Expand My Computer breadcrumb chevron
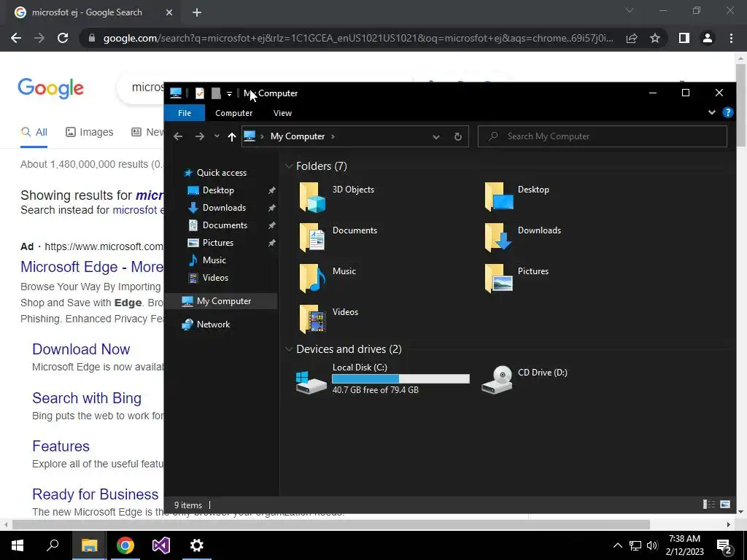 coord(333,136)
